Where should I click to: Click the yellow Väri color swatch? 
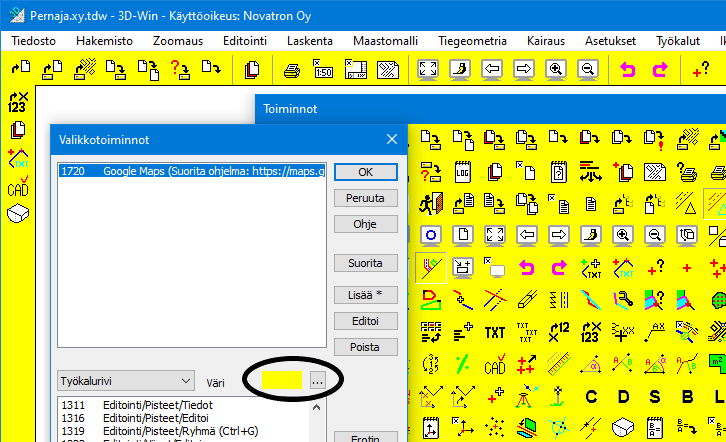(281, 381)
